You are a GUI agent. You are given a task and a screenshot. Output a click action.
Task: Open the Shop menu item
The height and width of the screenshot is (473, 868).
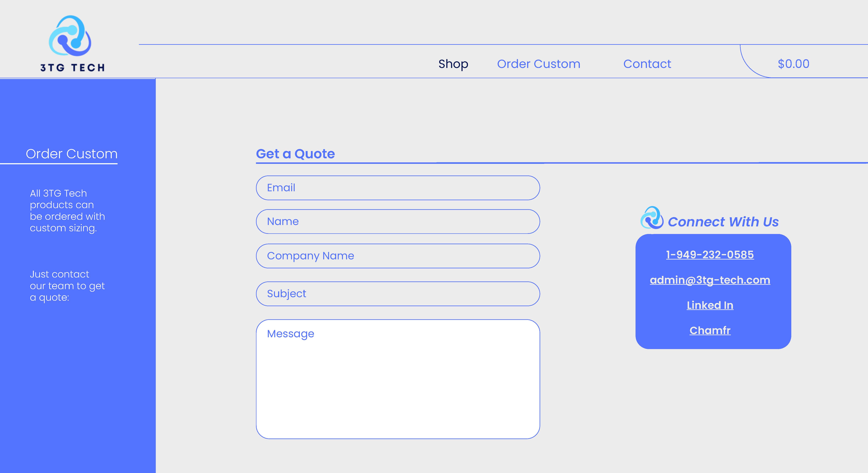point(453,64)
